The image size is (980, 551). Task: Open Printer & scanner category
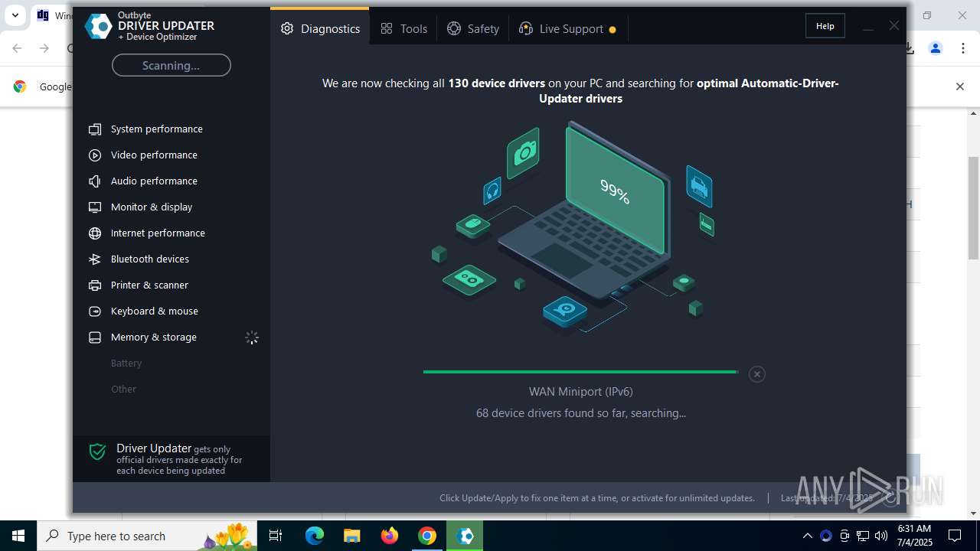coord(149,285)
